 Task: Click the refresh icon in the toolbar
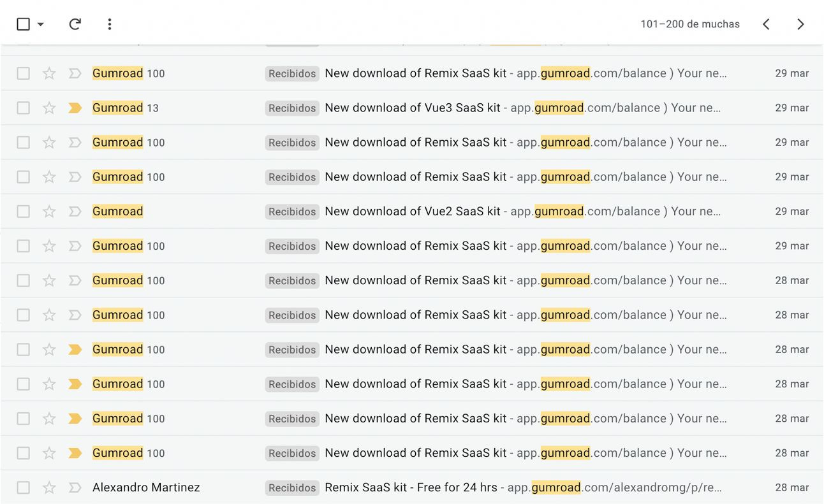click(x=75, y=24)
